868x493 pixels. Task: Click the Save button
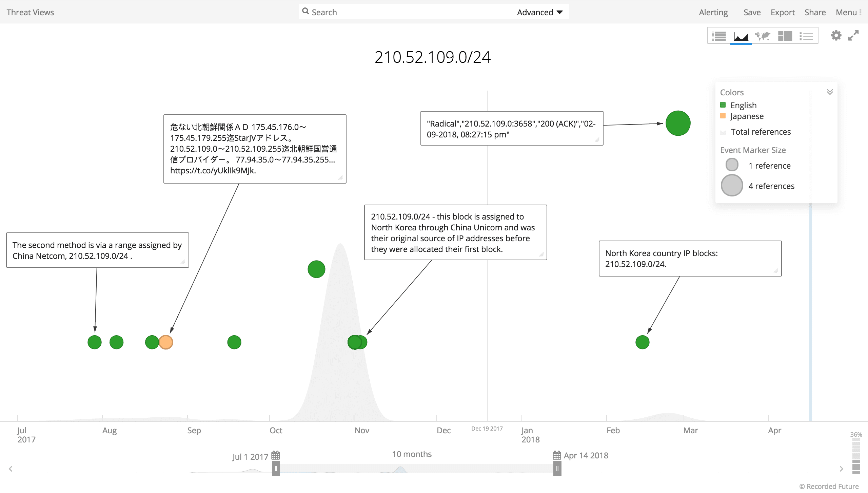tap(752, 11)
